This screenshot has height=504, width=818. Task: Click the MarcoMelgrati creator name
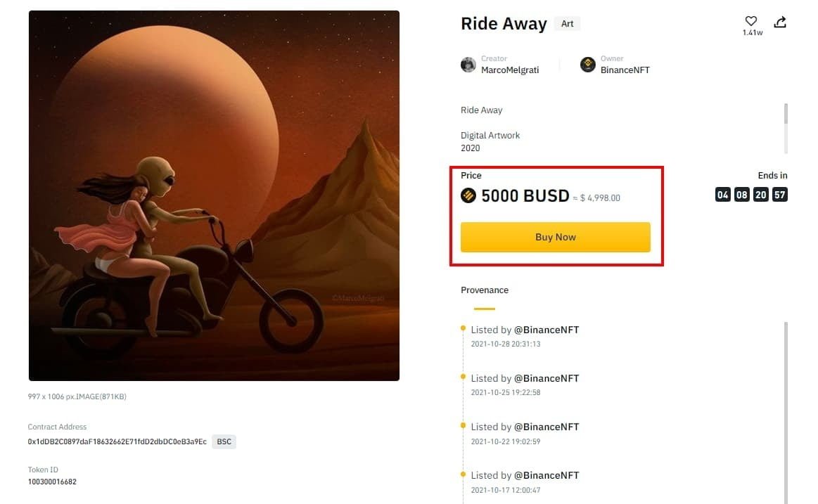[x=509, y=70]
